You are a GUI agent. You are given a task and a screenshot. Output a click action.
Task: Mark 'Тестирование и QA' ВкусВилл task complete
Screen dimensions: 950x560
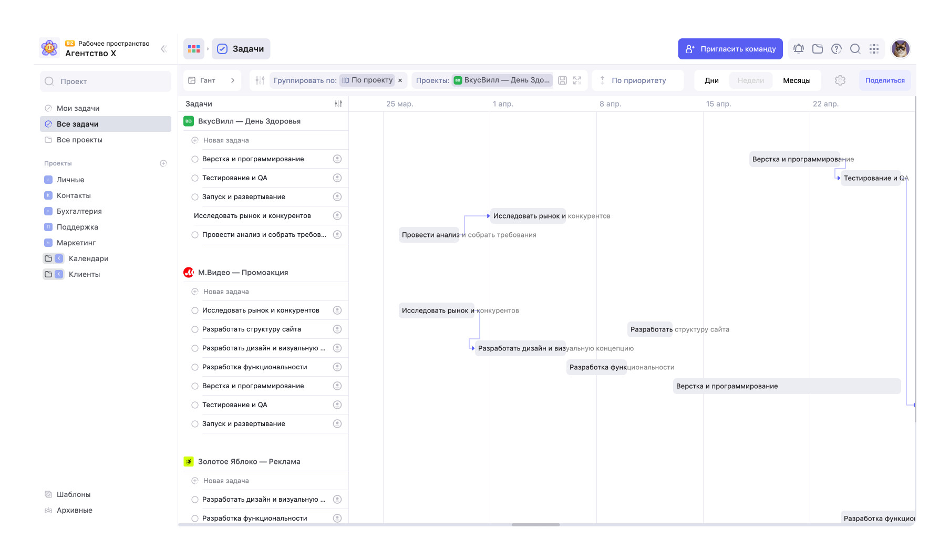(195, 178)
